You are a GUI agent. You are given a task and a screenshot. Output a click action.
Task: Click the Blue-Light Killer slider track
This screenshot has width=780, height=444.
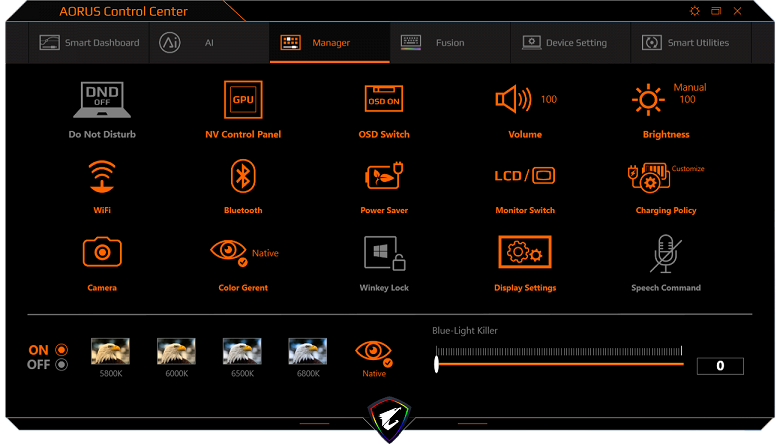pos(560,364)
